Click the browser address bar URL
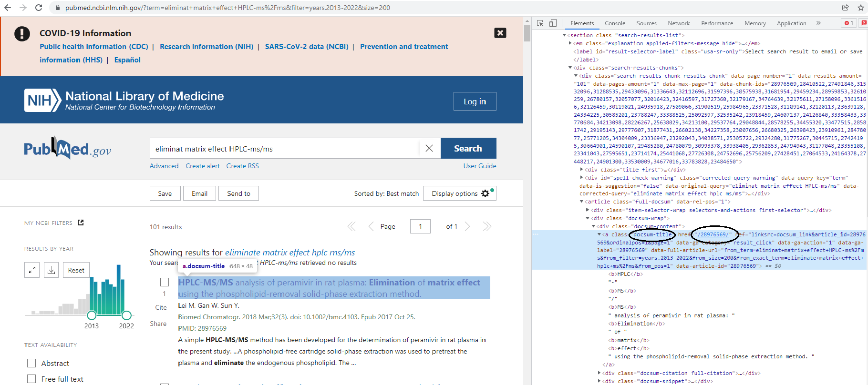Image resolution: width=868 pixels, height=385 pixels. [x=227, y=8]
